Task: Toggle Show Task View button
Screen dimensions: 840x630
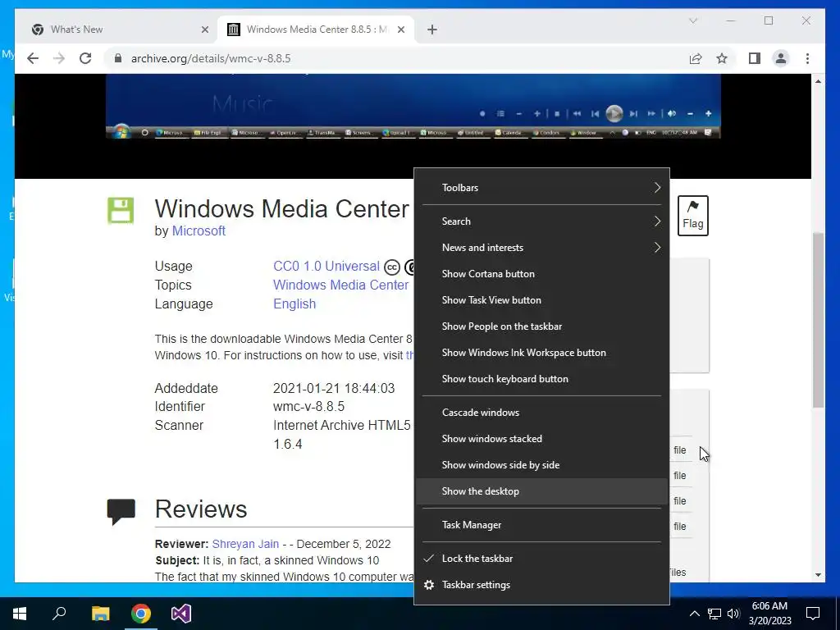Action: coord(541,300)
